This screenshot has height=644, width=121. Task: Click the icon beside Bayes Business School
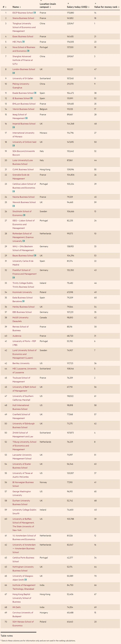tap(35, 256)
